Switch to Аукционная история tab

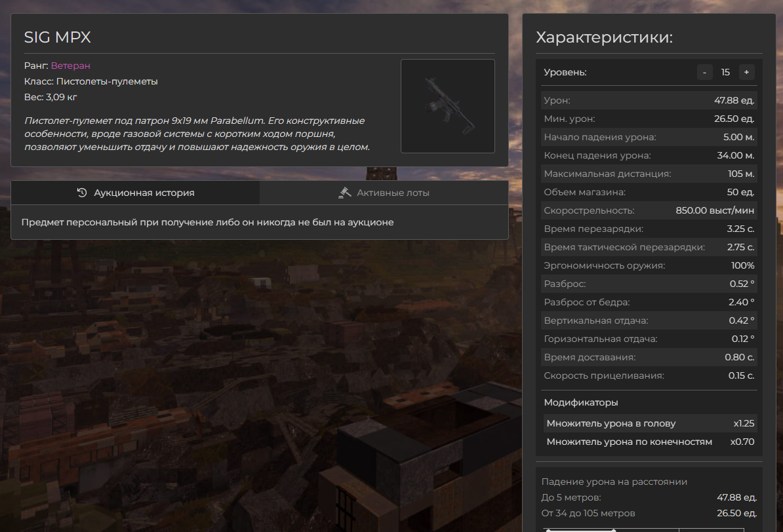(x=135, y=193)
